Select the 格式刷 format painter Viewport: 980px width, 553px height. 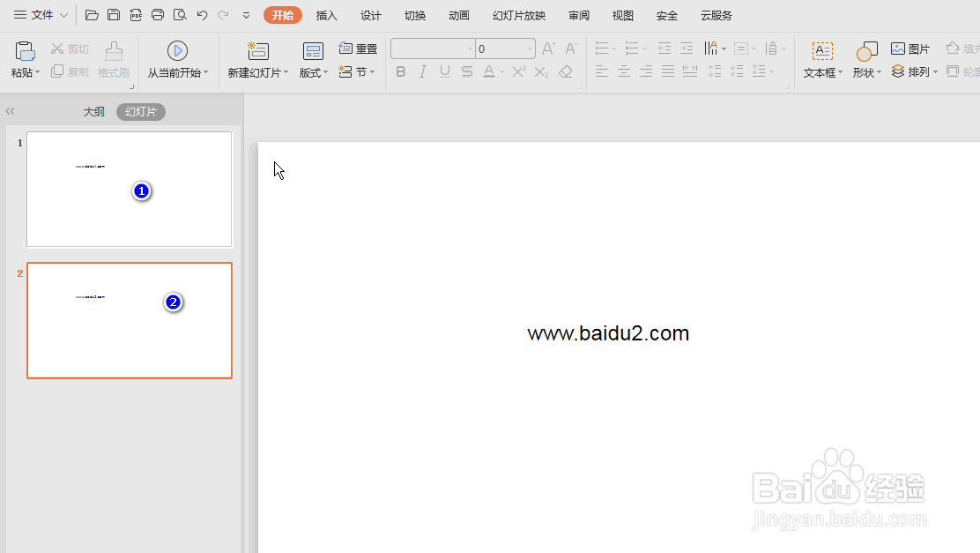113,60
